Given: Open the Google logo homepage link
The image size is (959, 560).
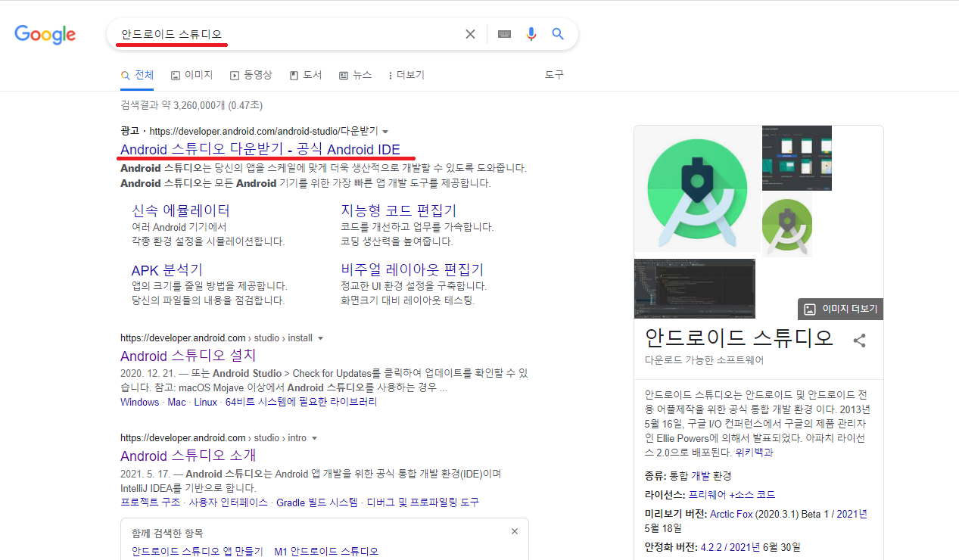Looking at the screenshot, I should click(45, 34).
